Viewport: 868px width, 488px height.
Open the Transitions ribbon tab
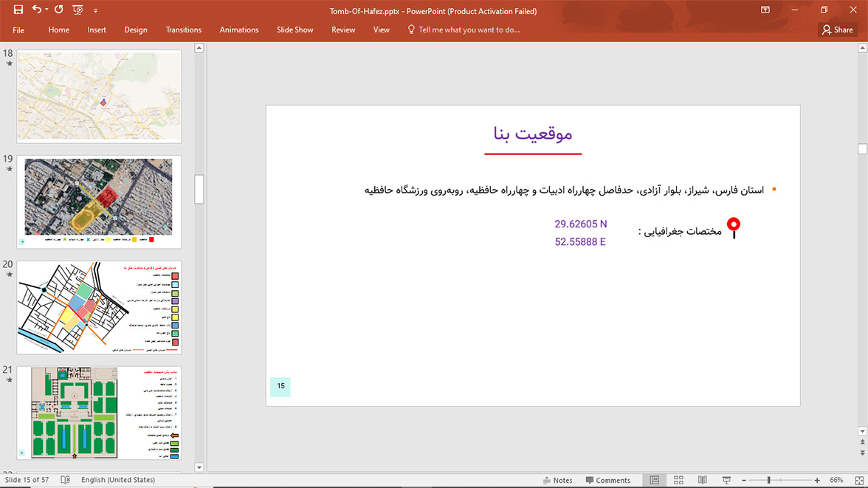click(x=183, y=30)
